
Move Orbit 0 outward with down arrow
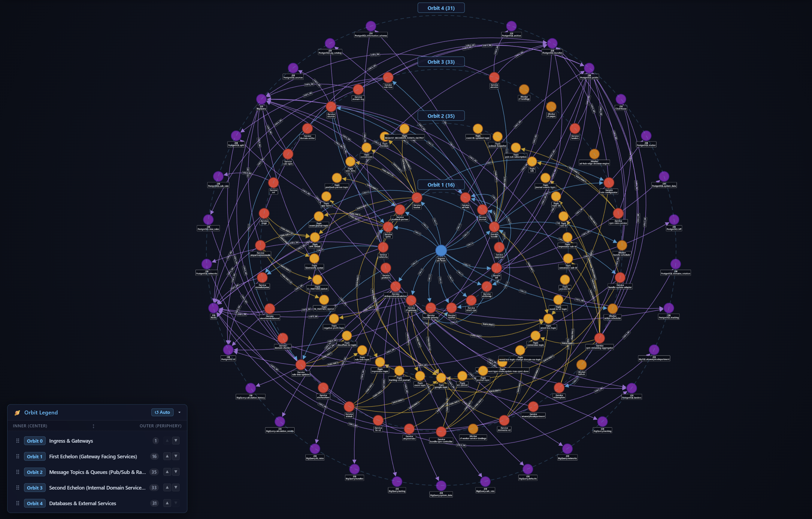click(x=176, y=441)
